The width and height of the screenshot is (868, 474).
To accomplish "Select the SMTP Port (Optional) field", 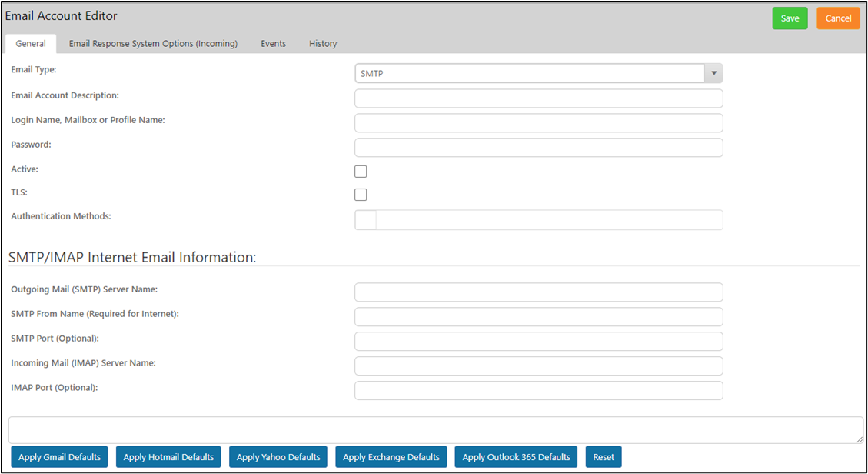I will pyautogui.click(x=539, y=341).
